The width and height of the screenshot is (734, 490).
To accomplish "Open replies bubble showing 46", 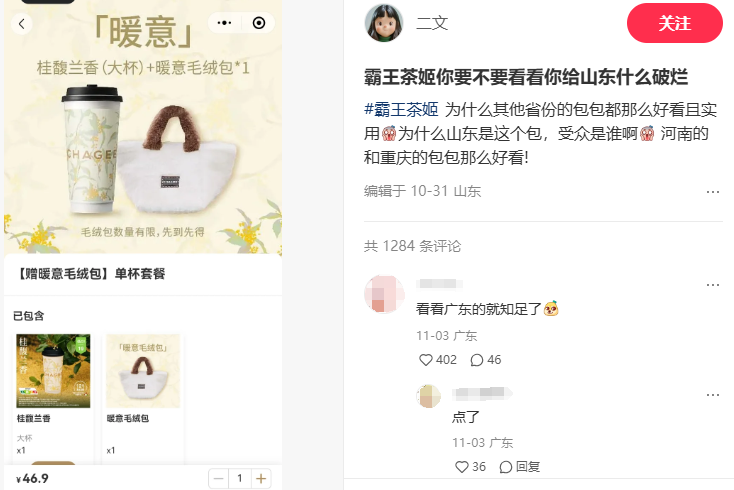I will (477, 360).
